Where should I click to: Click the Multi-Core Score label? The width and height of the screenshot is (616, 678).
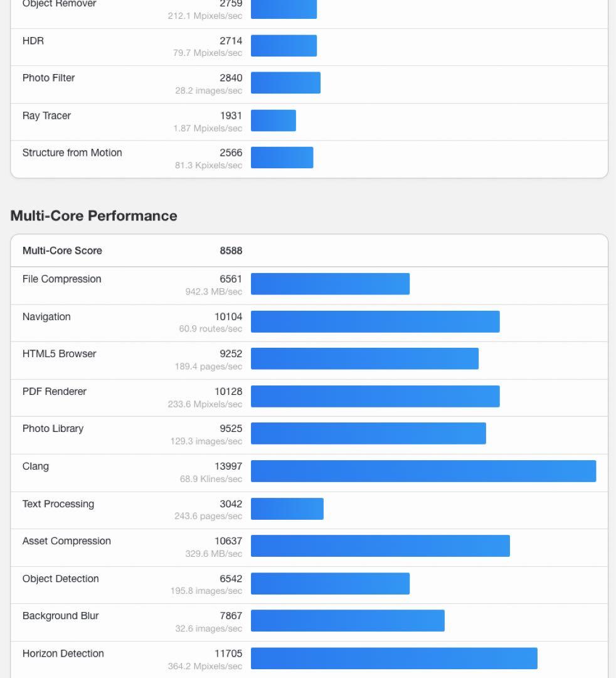[x=62, y=250]
